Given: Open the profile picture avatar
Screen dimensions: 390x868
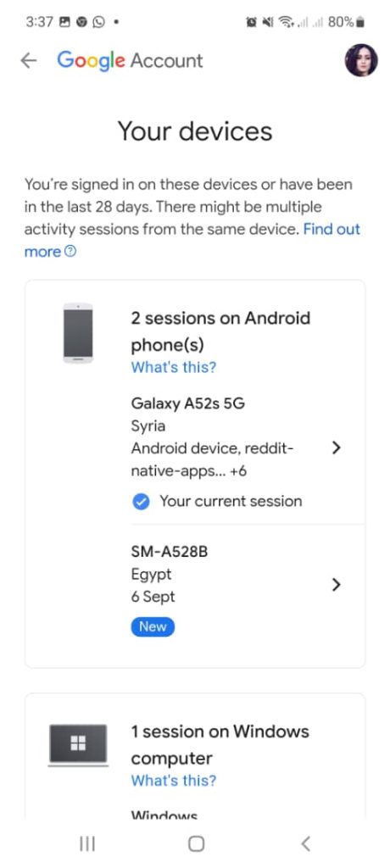Looking at the screenshot, I should [361, 60].
